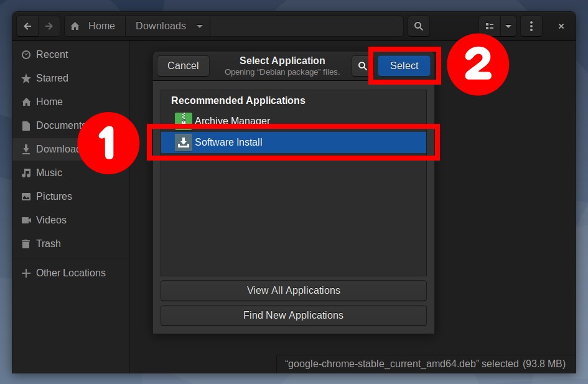
Task: Click the Downloads path bar label
Action: pos(161,26)
